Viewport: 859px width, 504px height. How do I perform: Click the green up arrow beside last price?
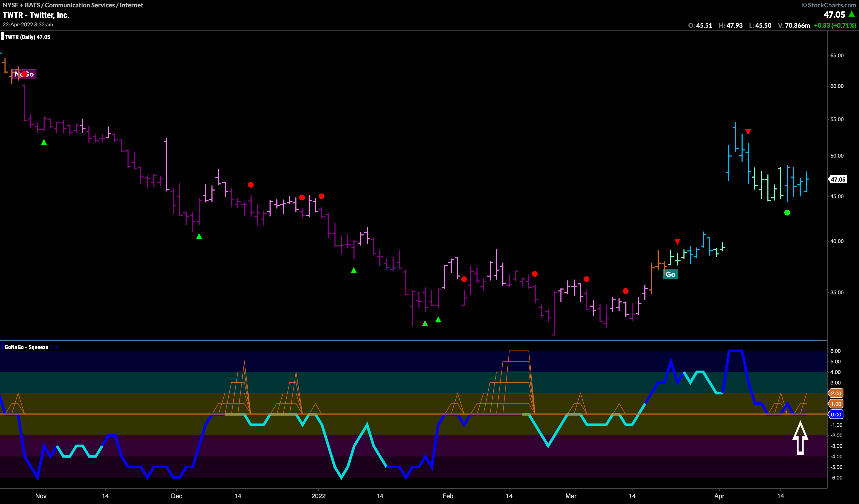click(x=852, y=14)
